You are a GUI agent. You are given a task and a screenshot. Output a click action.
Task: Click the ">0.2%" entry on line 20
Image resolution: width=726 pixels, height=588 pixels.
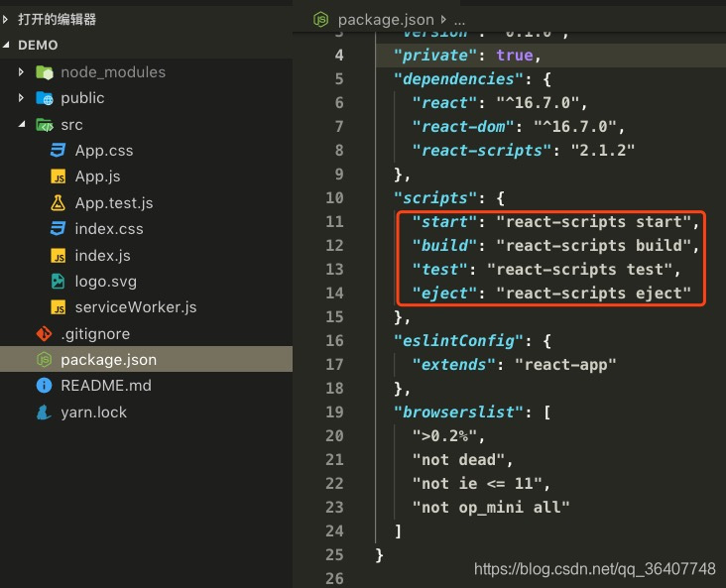(x=444, y=436)
